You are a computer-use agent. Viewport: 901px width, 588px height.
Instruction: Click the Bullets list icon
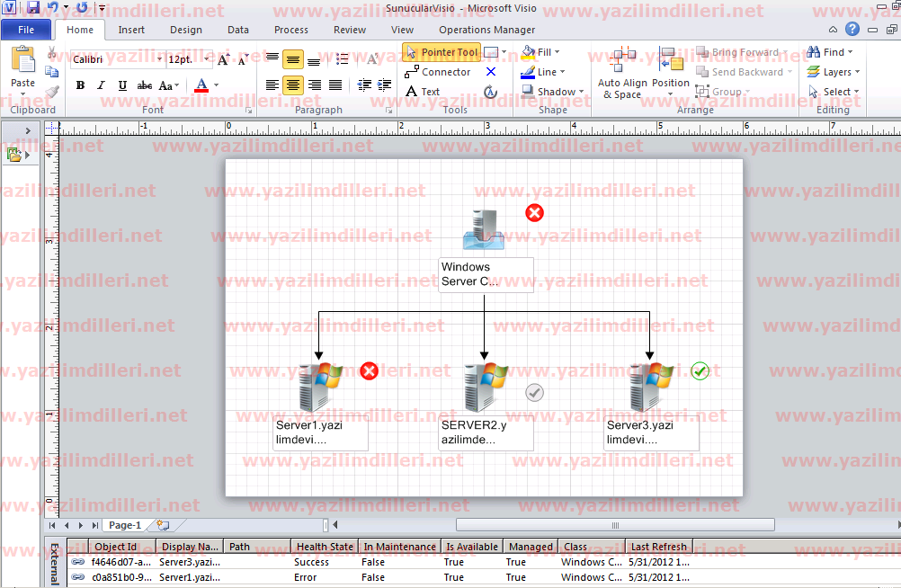(x=343, y=60)
